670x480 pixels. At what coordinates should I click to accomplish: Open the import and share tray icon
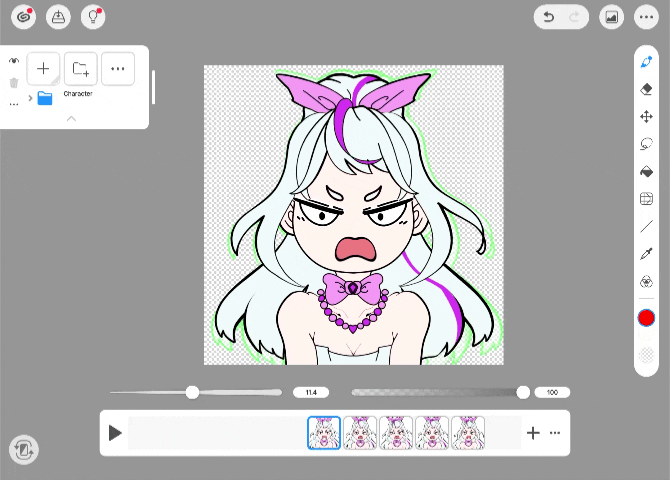pyautogui.click(x=58, y=17)
